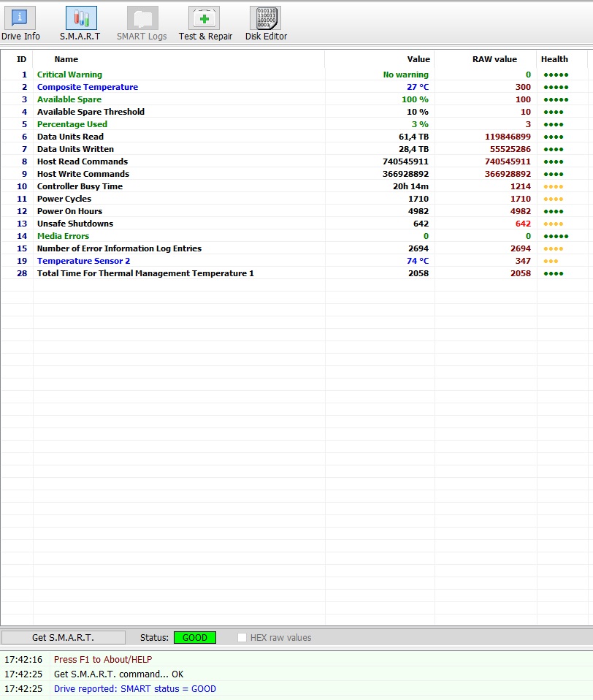
Task: Click the RAW value column header
Action: coord(494,59)
